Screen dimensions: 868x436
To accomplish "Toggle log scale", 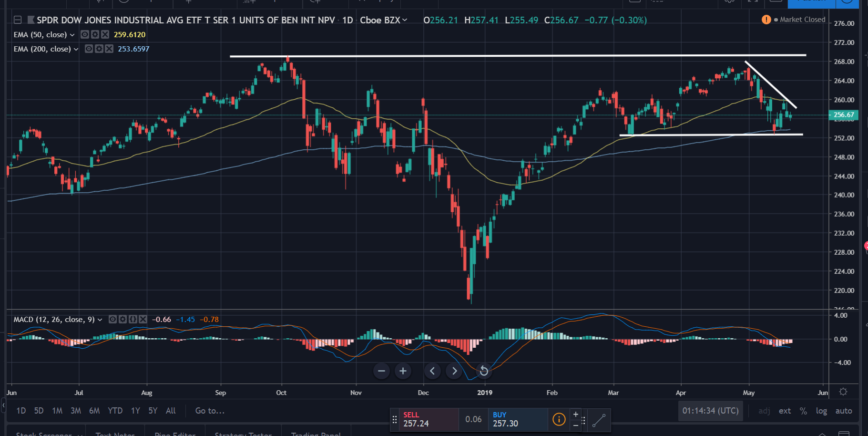I will 821,411.
